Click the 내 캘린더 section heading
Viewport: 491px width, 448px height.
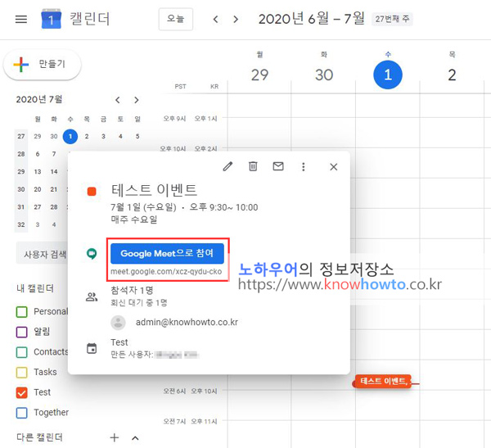(35, 288)
